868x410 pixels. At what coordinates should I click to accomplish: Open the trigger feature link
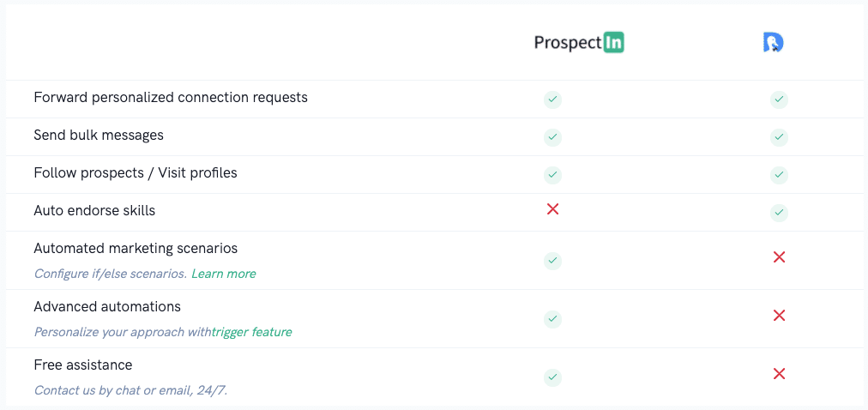pyautogui.click(x=252, y=332)
